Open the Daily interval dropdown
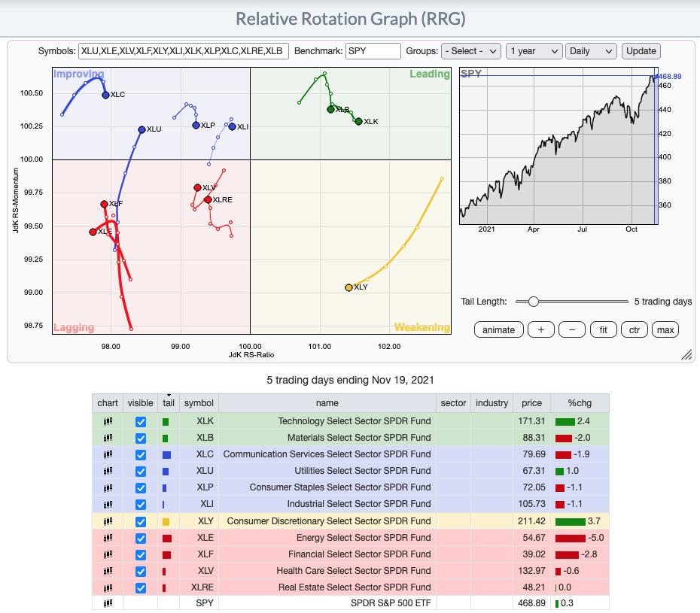This screenshot has height=613, width=700. pos(591,51)
